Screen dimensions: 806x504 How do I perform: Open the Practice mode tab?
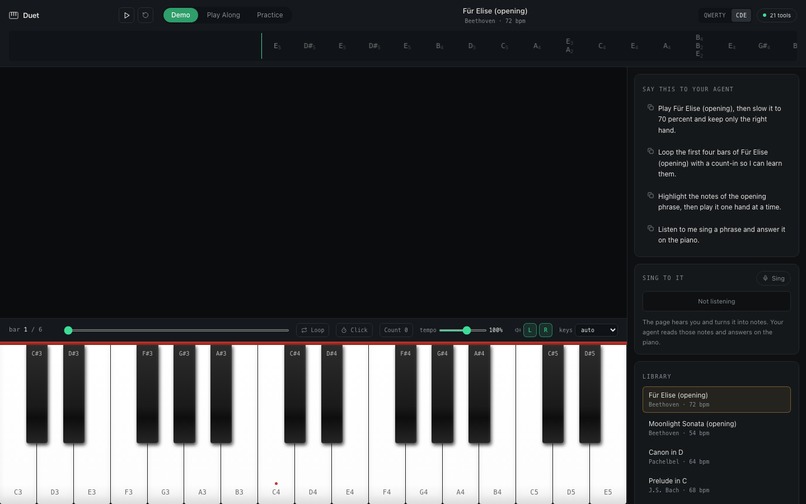[270, 15]
